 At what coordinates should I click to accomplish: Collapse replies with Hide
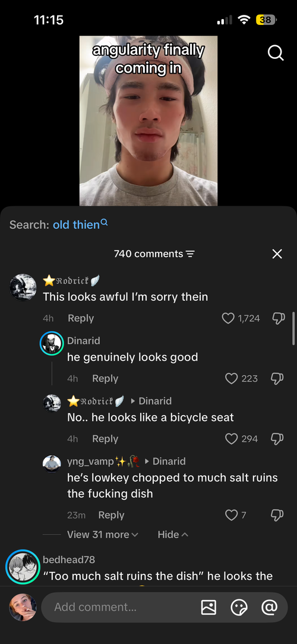click(x=173, y=535)
